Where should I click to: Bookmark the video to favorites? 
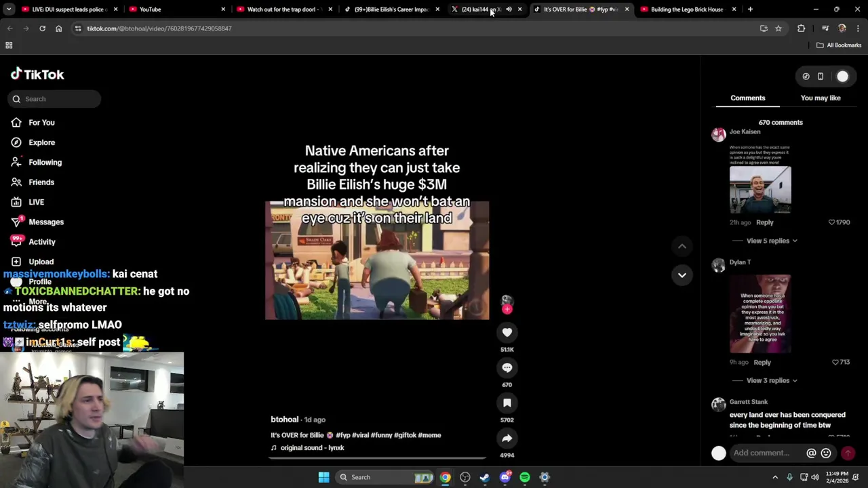(507, 403)
